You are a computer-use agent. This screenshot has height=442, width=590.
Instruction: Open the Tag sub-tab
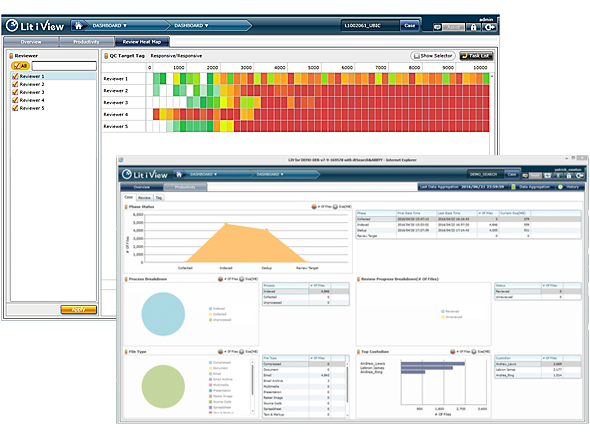pyautogui.click(x=159, y=197)
